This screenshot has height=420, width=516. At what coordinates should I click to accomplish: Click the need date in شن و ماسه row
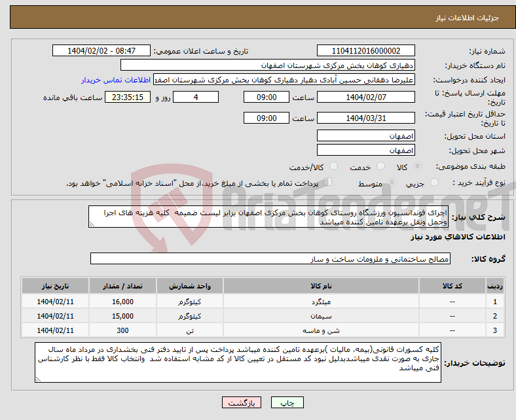tap(55, 330)
